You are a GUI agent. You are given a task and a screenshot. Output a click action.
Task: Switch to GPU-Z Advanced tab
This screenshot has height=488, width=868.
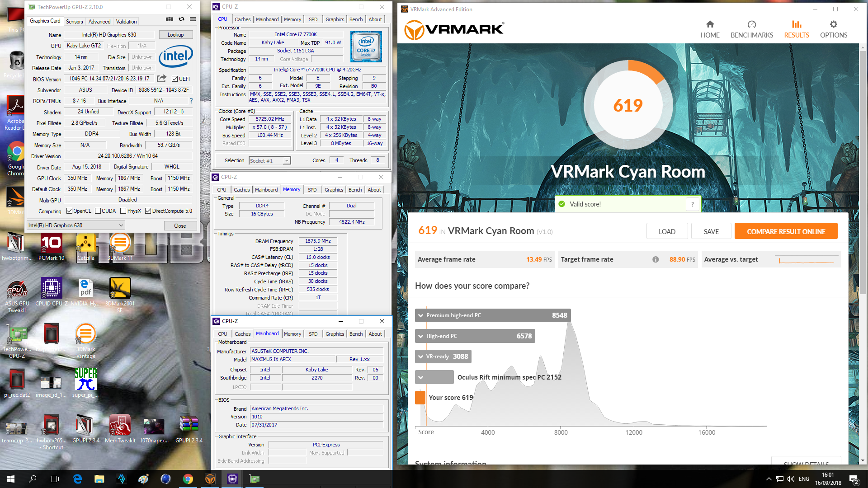tap(99, 22)
